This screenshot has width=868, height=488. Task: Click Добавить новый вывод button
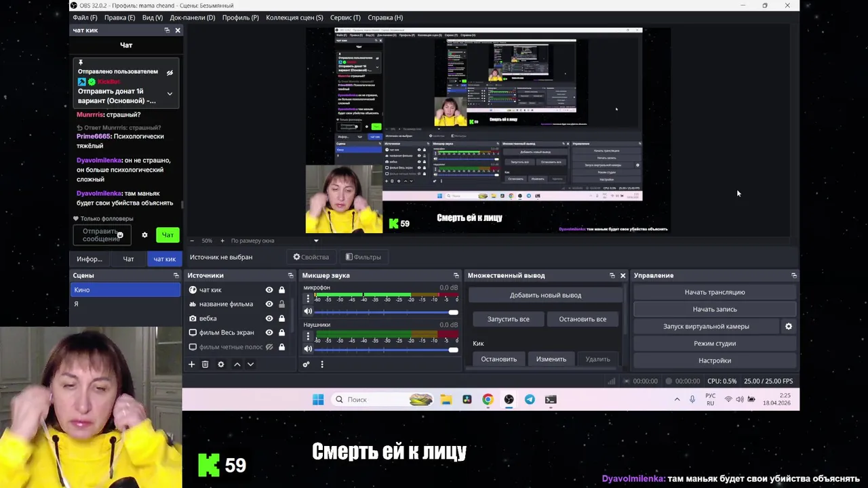point(545,296)
